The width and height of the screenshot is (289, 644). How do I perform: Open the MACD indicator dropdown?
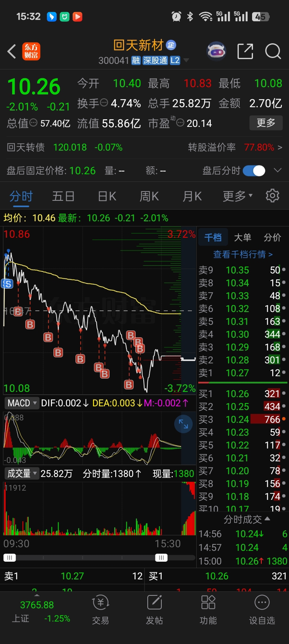tap(22, 403)
